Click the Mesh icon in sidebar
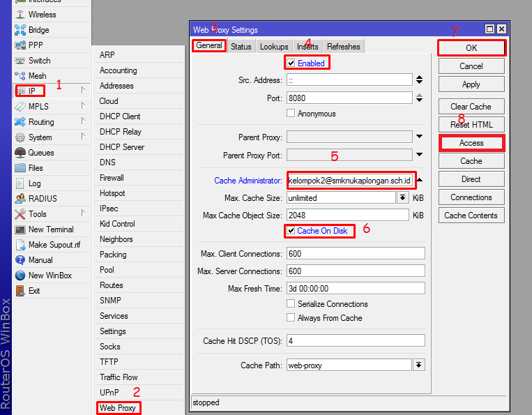Viewport: 532px width, 415px height. tap(20, 75)
